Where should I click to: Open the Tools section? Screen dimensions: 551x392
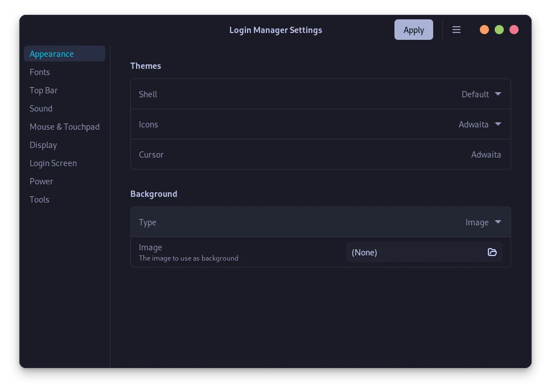(39, 199)
